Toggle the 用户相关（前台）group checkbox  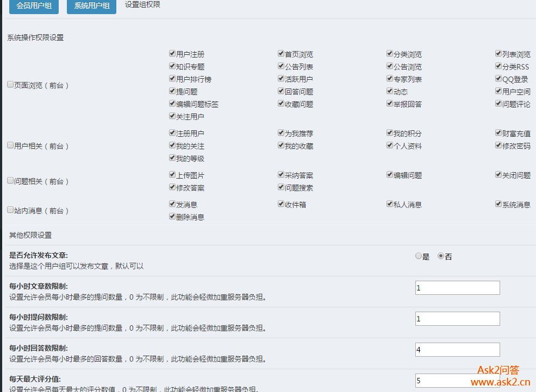[x=10, y=146]
